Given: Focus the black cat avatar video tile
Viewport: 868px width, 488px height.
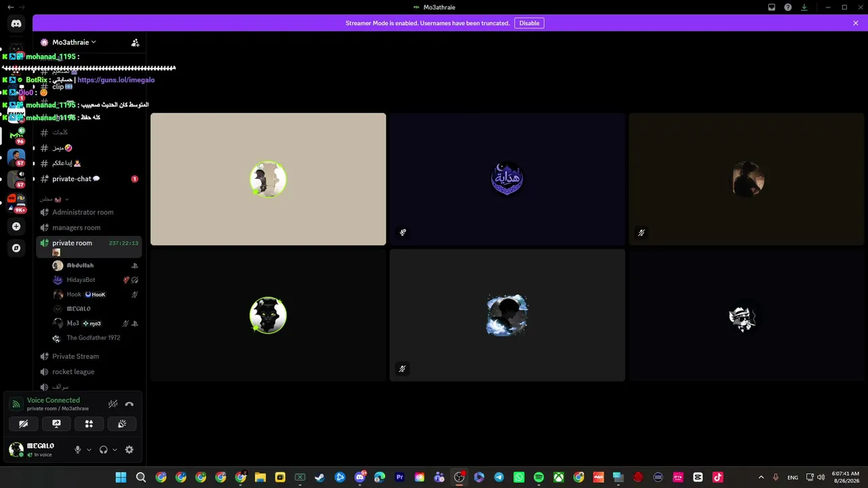Looking at the screenshot, I should coord(268,315).
